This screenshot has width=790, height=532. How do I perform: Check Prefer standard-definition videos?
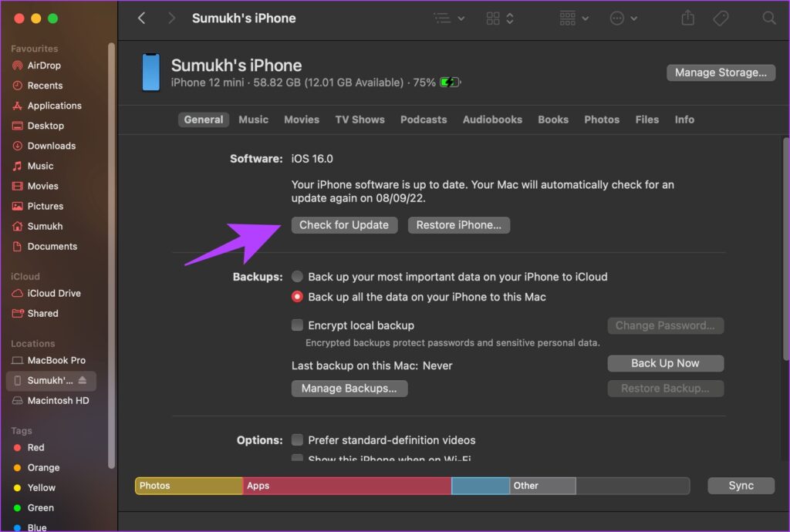pyautogui.click(x=297, y=439)
